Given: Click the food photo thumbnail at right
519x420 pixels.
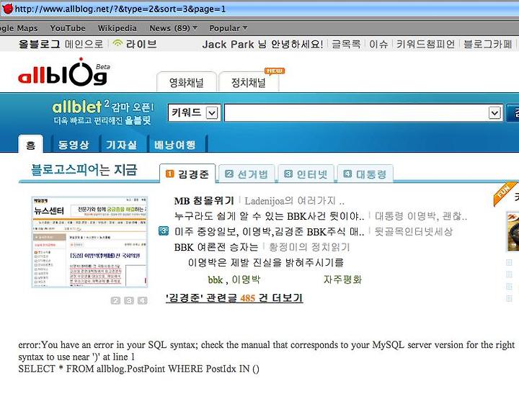Looking at the screenshot, I should point(513,231).
